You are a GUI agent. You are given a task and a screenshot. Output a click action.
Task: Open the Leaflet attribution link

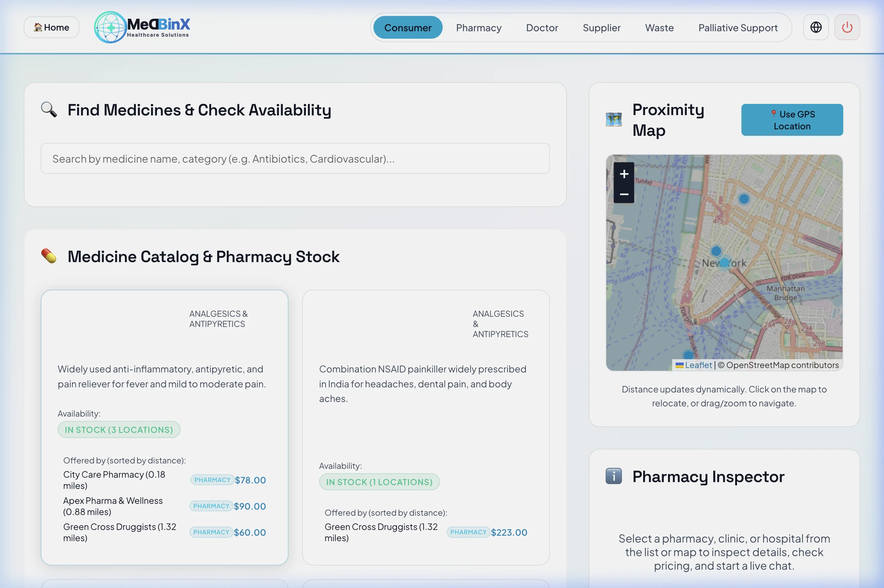698,365
